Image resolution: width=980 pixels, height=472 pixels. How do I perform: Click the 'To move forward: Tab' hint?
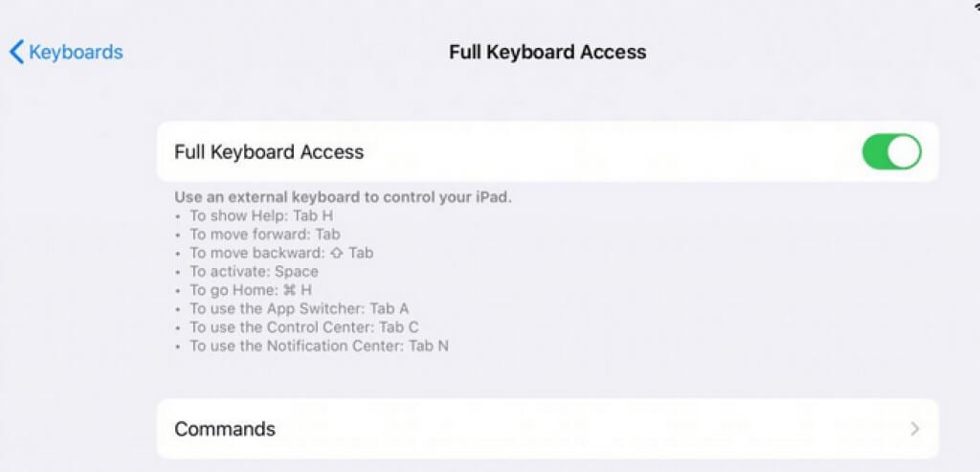click(265, 235)
